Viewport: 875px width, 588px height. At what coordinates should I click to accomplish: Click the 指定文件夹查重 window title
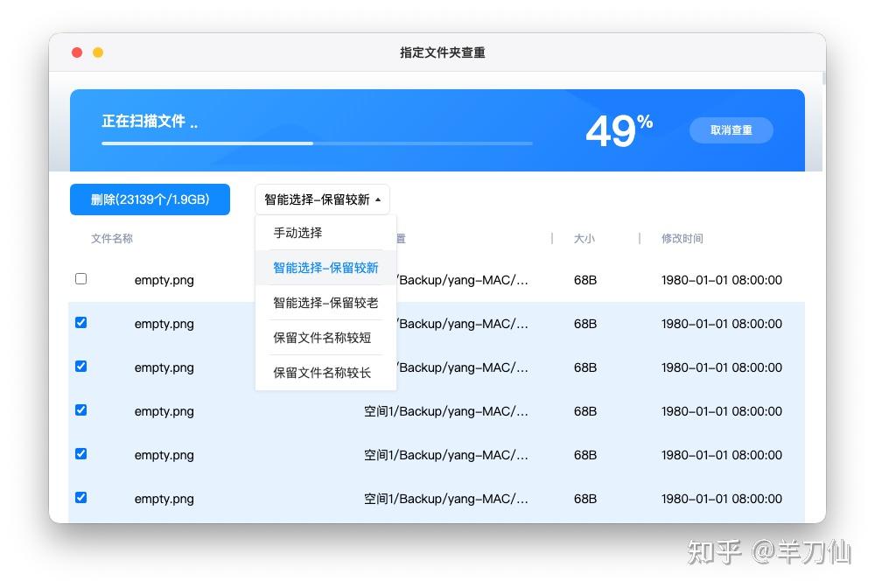[443, 52]
